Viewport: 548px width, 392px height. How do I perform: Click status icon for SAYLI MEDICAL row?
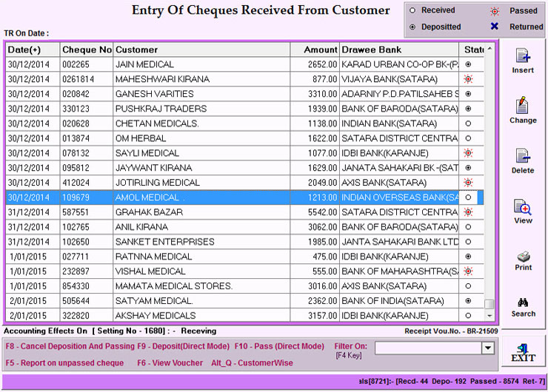point(468,153)
